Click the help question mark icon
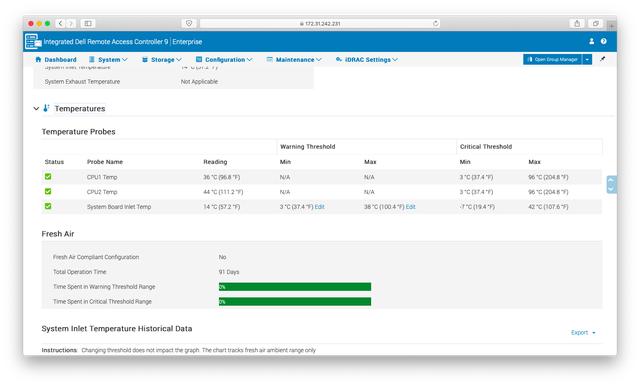 click(604, 41)
